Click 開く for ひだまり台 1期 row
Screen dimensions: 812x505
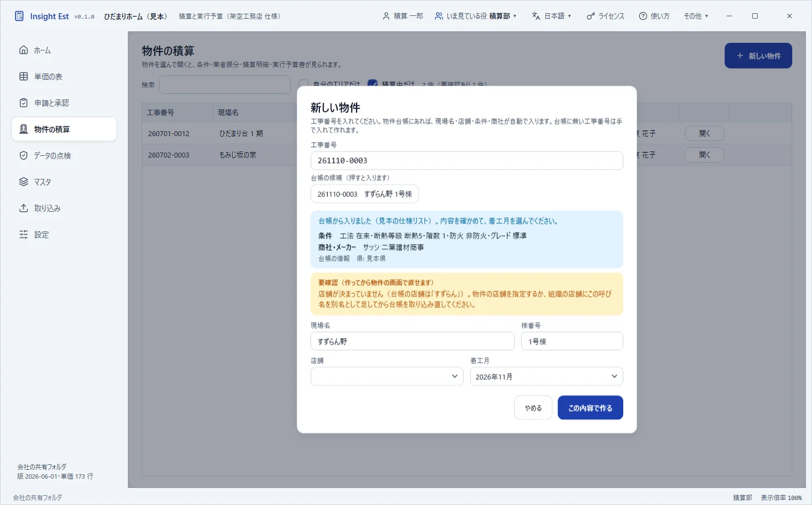(x=704, y=133)
